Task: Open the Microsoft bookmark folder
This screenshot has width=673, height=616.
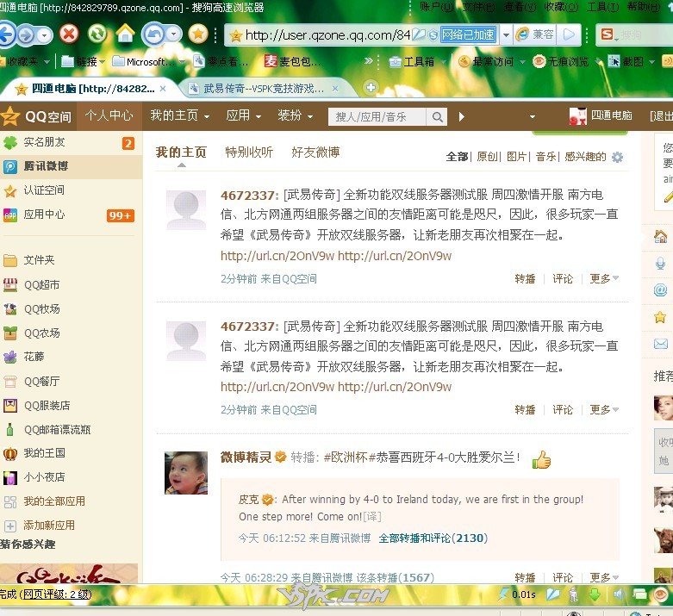Action: (145, 62)
